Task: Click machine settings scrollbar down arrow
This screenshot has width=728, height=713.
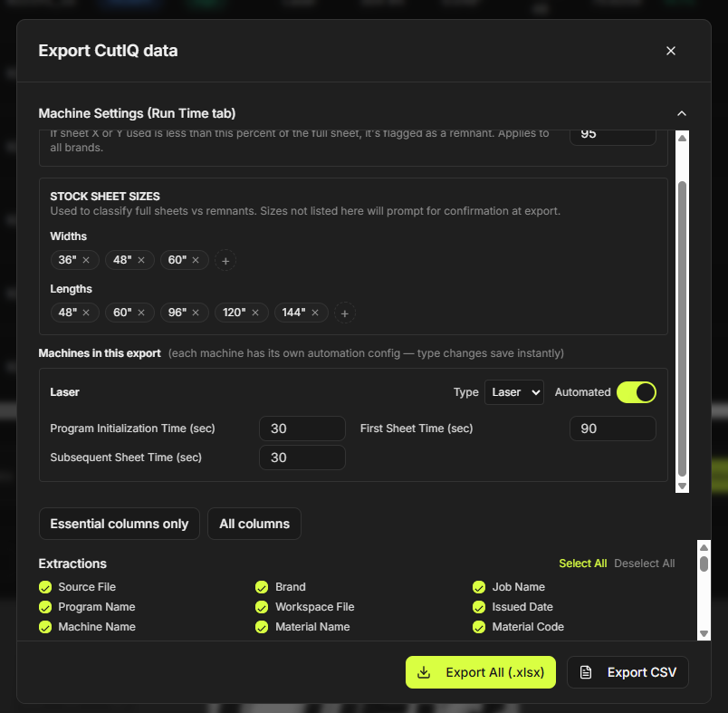Action: [682, 486]
